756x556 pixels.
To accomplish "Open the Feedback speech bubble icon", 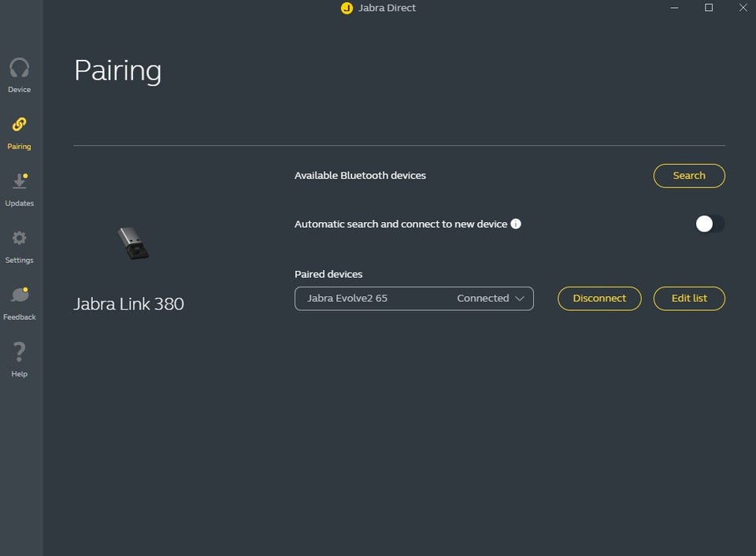I will 20,295.
